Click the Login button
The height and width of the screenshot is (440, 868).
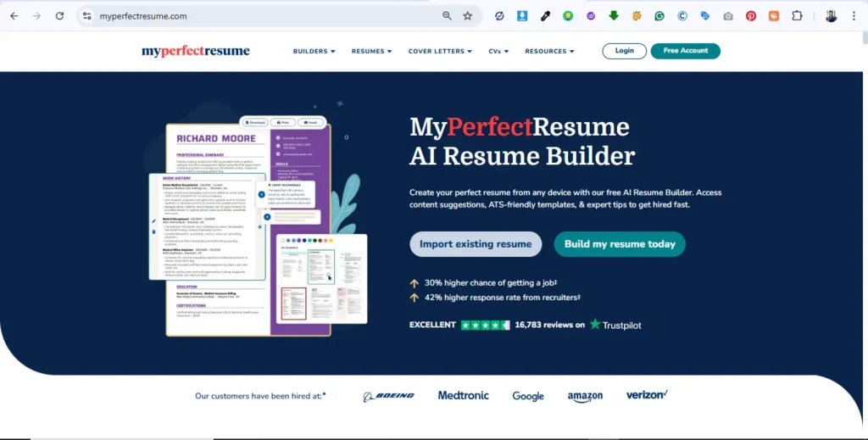pos(625,51)
